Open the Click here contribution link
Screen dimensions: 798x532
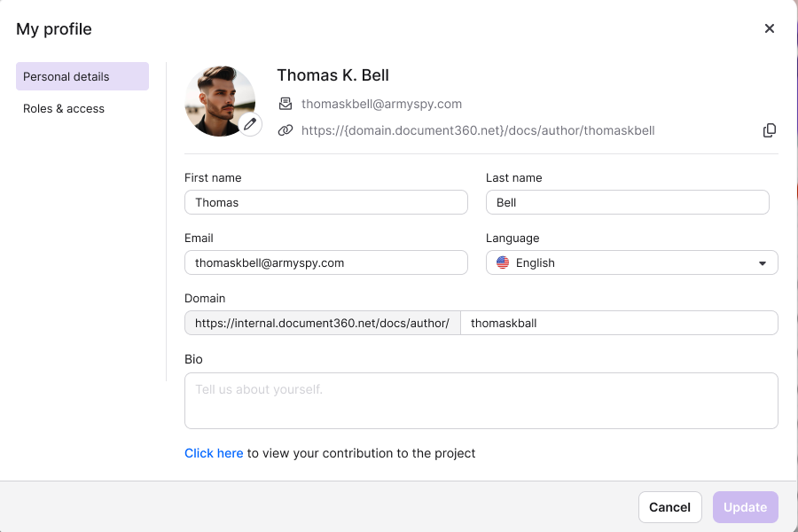coord(214,453)
